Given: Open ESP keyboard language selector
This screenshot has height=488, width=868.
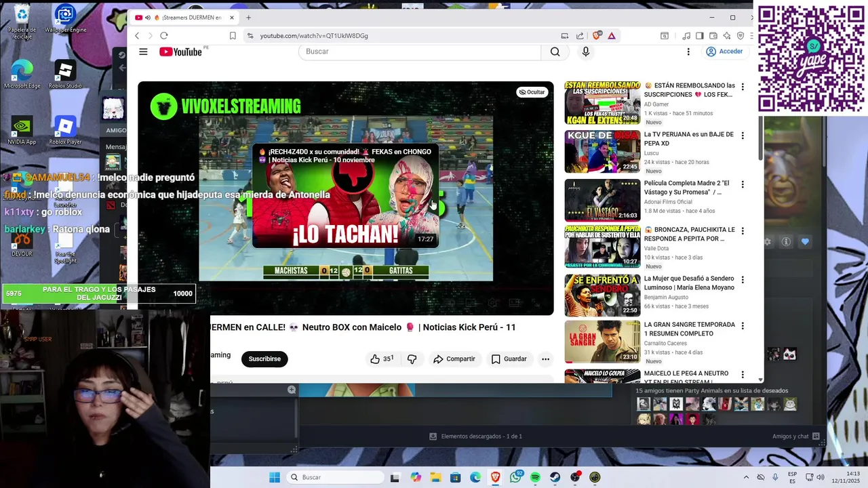Looking at the screenshot, I should (x=792, y=477).
